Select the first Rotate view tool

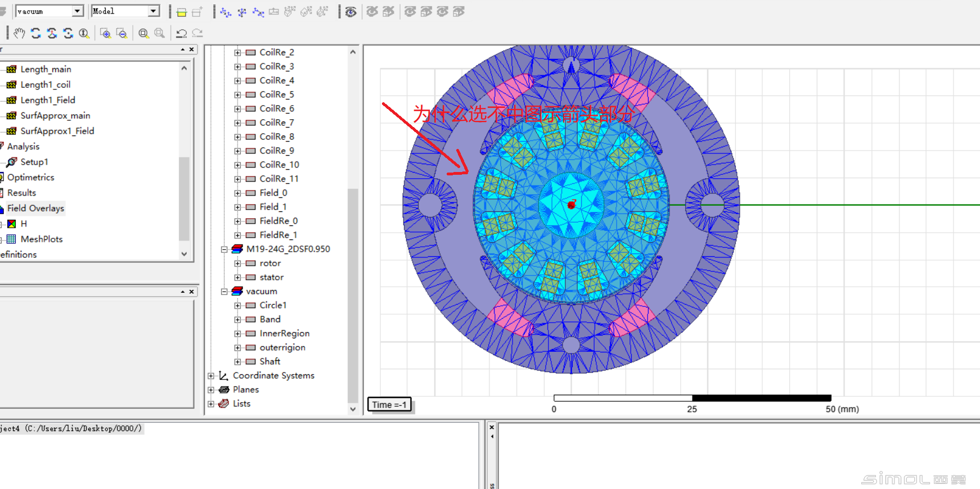pos(36,33)
